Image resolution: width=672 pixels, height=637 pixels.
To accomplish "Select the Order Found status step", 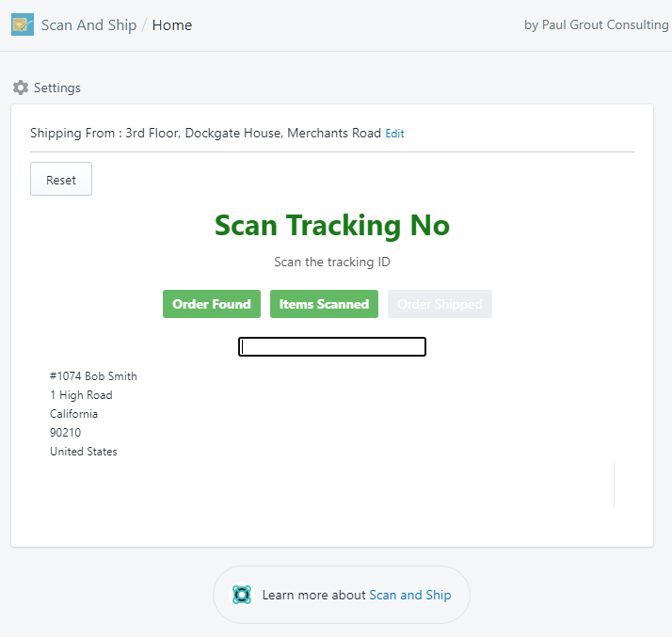I will [212, 304].
